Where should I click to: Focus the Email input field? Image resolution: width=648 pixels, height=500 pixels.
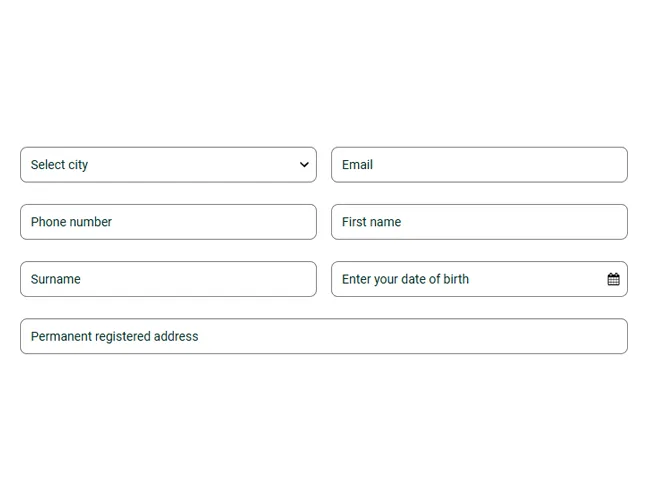[479, 165]
